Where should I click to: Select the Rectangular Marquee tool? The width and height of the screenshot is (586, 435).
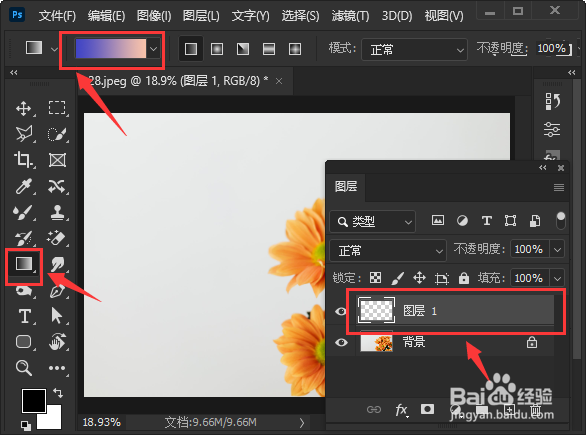[x=57, y=108]
